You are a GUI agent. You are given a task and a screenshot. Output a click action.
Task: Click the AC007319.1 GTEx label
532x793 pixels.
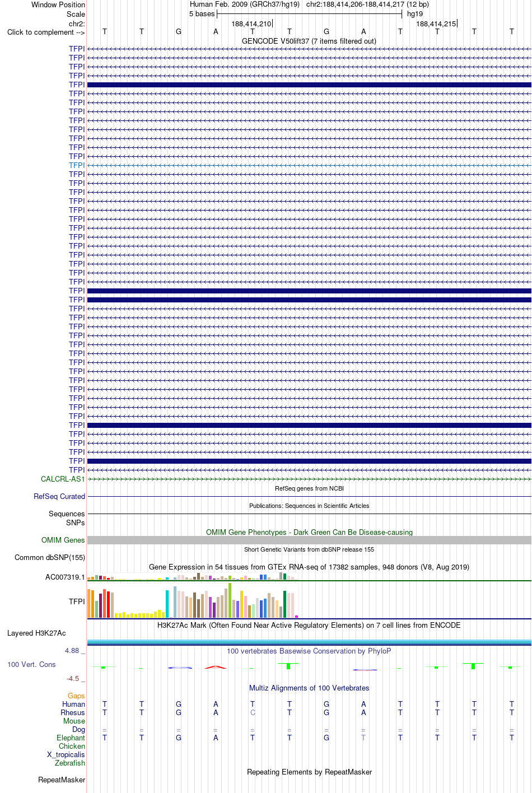65,577
